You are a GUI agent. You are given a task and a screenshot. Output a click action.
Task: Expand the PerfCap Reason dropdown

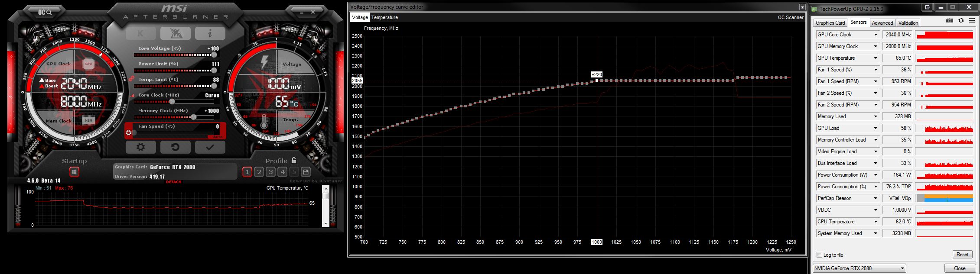[x=876, y=198]
